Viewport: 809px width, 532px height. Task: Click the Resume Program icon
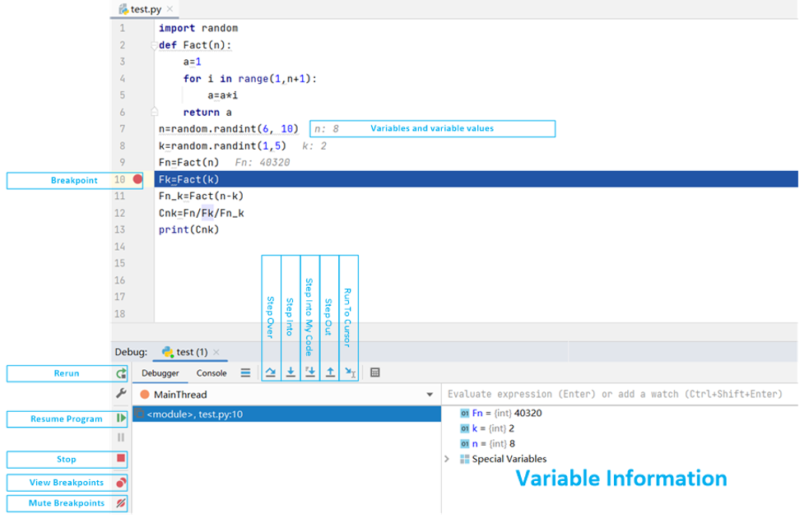point(120,419)
